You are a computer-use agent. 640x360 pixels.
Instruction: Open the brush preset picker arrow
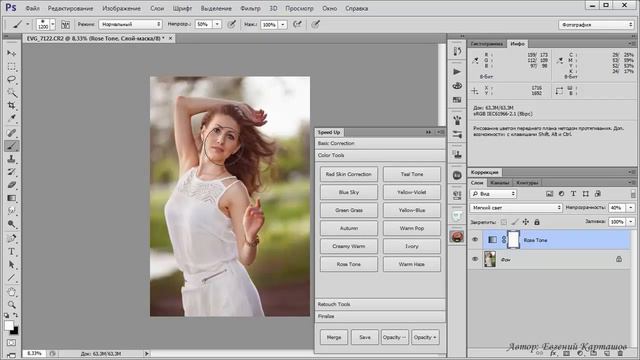(53, 24)
